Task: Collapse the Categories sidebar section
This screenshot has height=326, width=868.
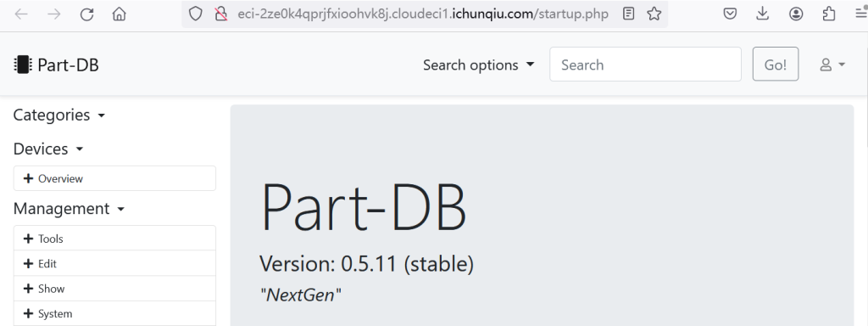Action: (x=58, y=115)
